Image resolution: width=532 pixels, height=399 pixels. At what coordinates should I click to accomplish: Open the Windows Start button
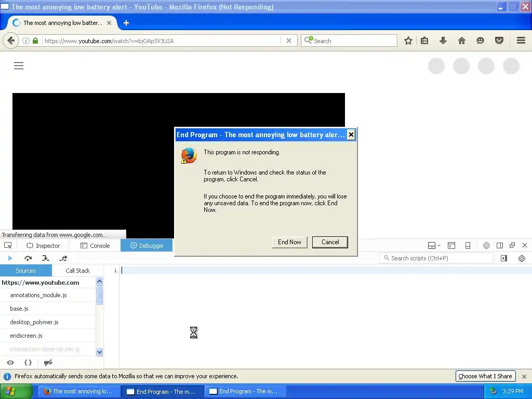tap(16, 391)
